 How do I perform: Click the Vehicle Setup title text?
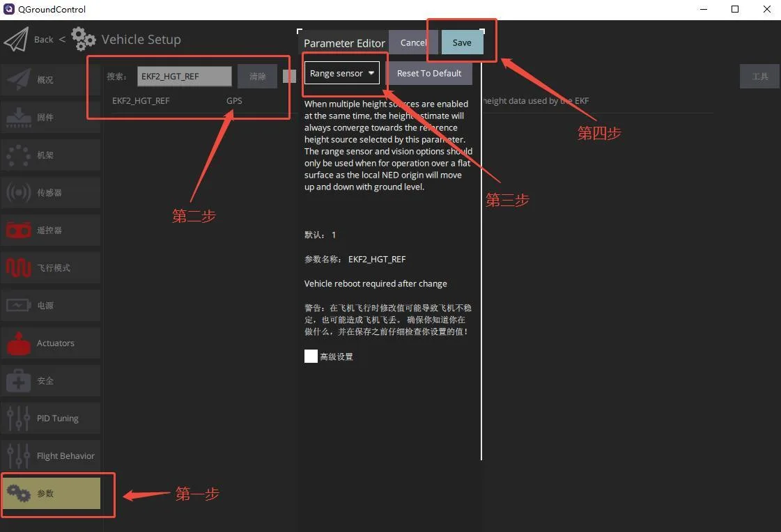point(141,39)
